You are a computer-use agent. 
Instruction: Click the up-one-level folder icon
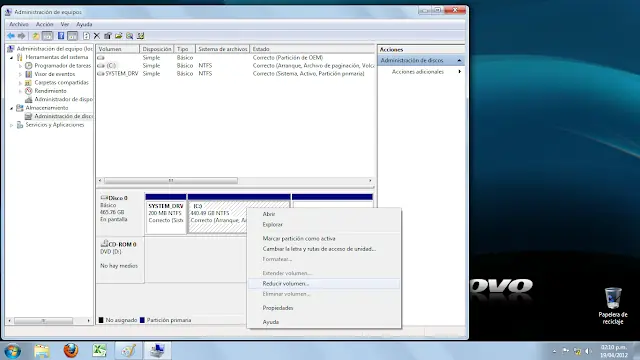pyautogui.click(x=36, y=36)
